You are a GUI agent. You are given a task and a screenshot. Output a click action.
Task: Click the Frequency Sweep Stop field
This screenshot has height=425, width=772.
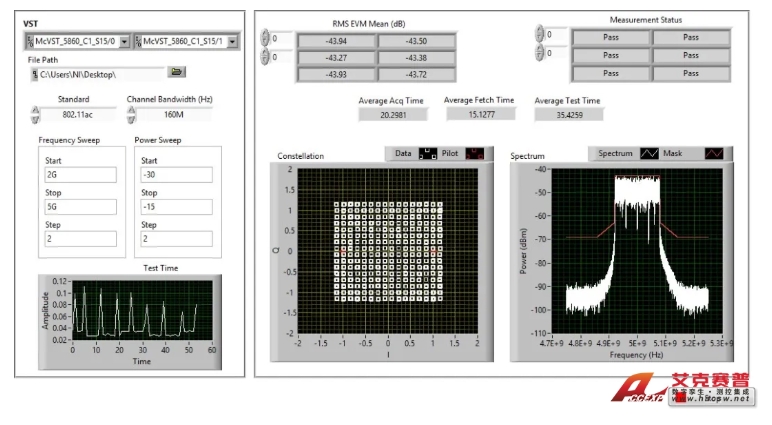point(79,207)
